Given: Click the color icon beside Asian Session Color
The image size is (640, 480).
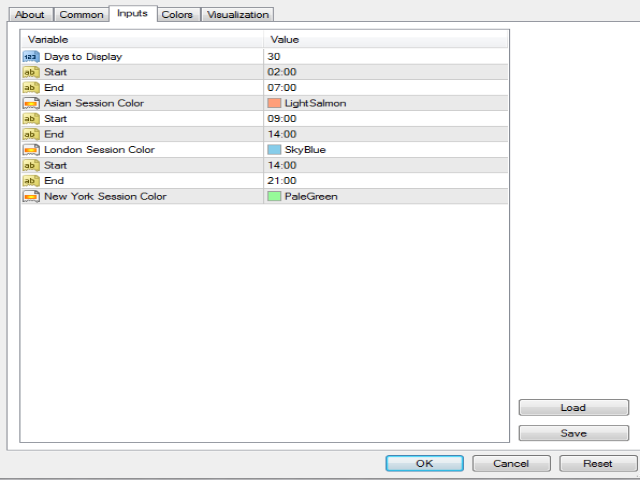Looking at the screenshot, I should [x=31, y=103].
